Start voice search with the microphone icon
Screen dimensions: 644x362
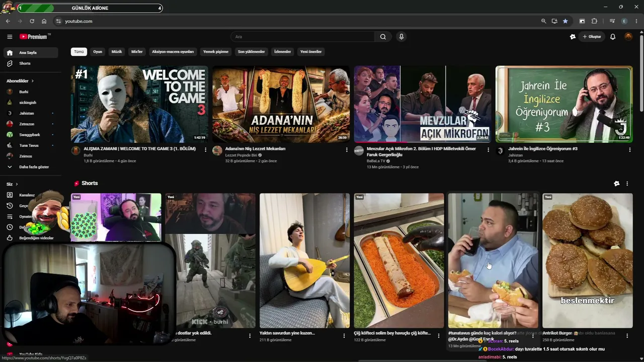pos(401,37)
